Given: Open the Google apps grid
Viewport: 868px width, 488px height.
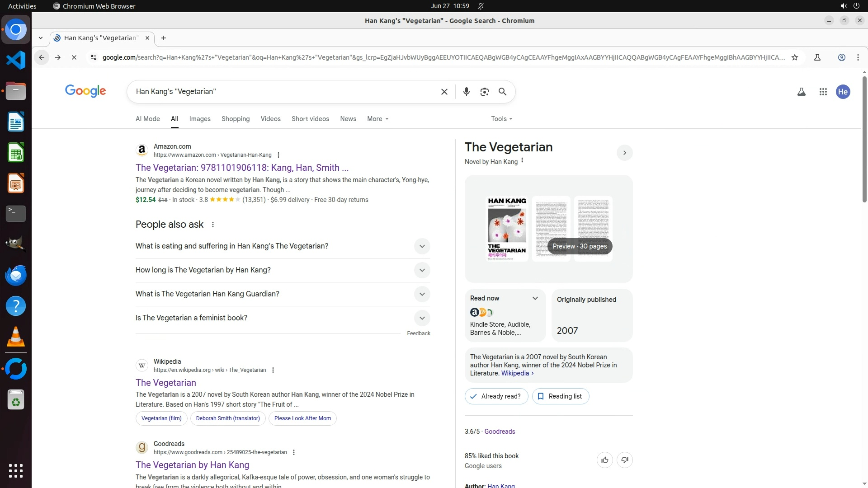Looking at the screenshot, I should click(x=823, y=92).
